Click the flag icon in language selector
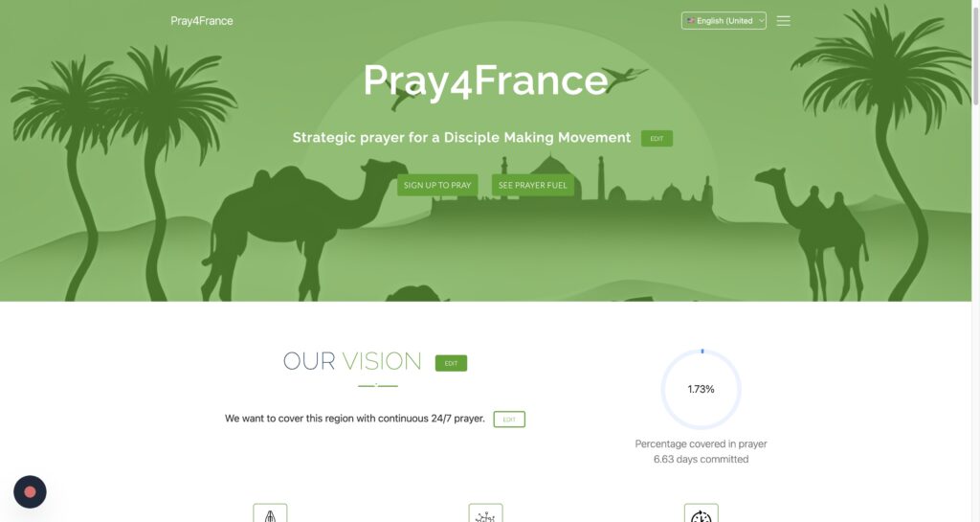This screenshot has width=980, height=522. click(x=691, y=21)
